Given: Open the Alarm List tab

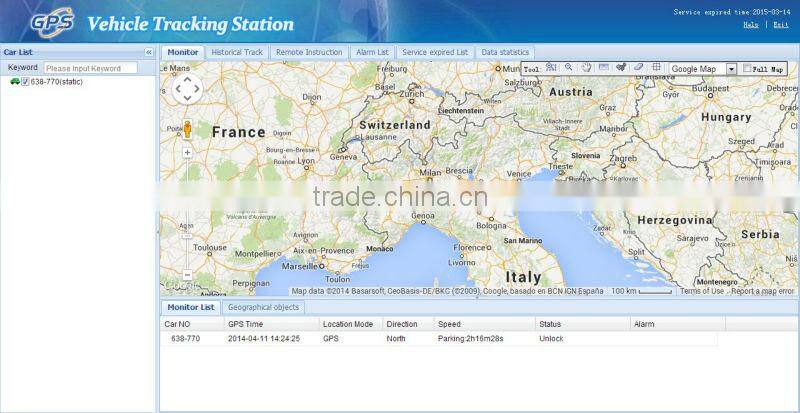Looking at the screenshot, I should 372,52.
